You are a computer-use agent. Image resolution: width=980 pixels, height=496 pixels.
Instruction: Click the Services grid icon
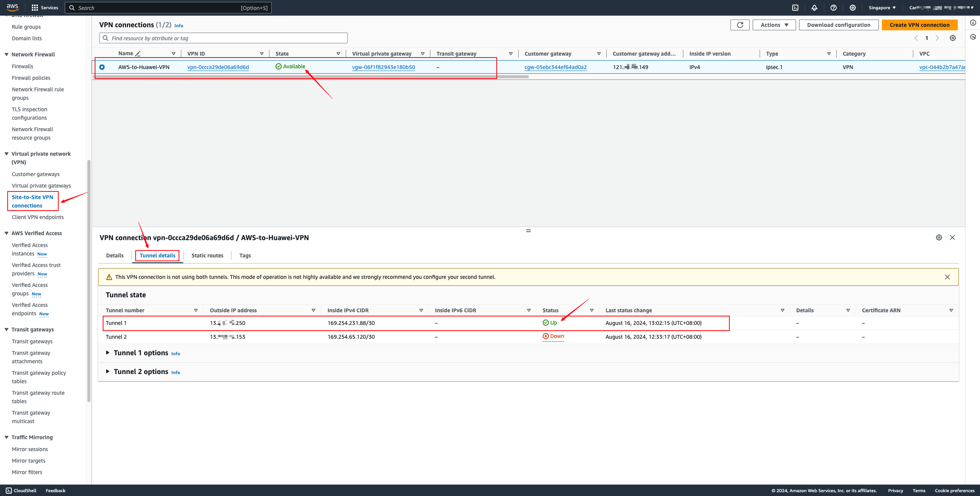tap(35, 8)
